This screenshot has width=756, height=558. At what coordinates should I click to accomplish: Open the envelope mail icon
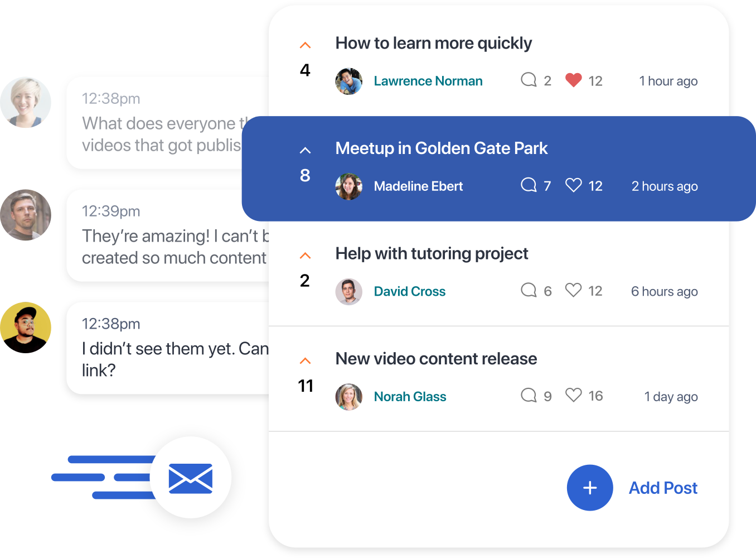point(191,478)
